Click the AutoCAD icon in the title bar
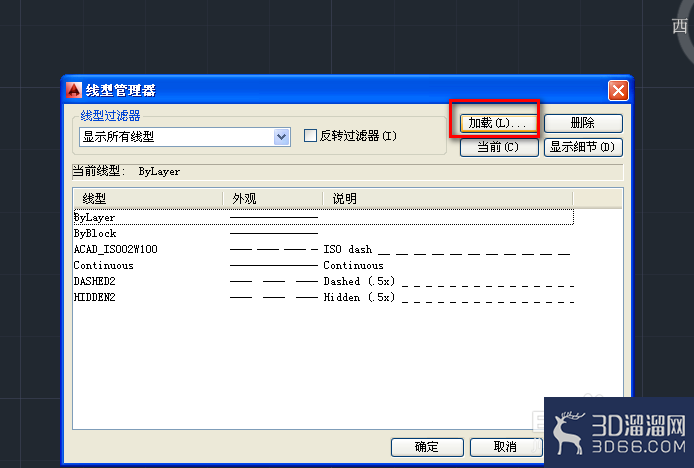This screenshot has height=468, width=694. click(x=74, y=90)
